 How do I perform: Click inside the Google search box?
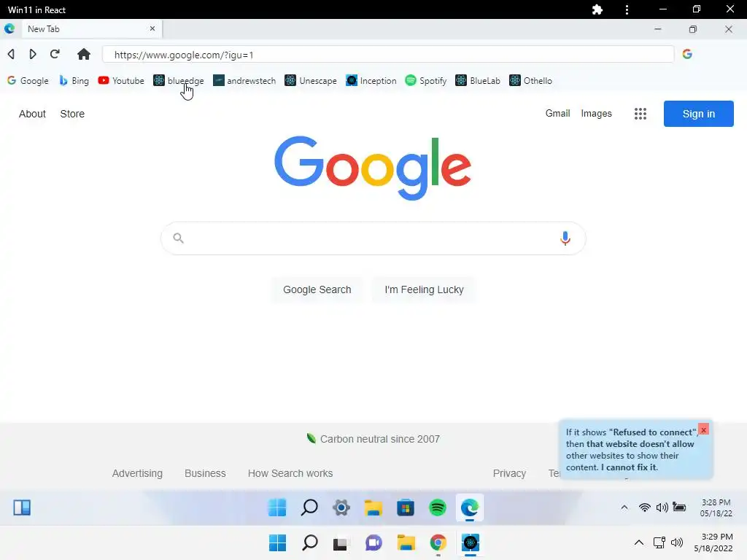pyautogui.click(x=373, y=238)
